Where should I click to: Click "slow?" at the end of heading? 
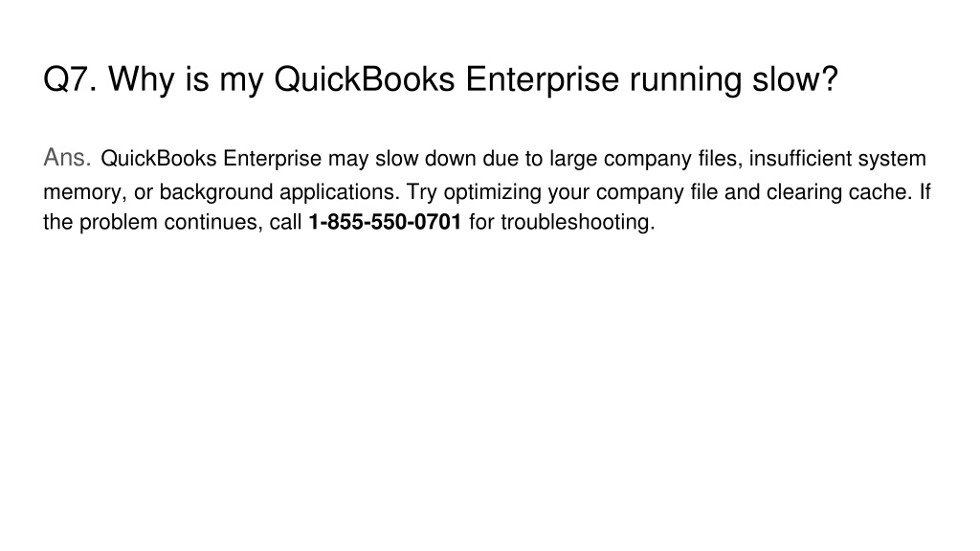795,79
